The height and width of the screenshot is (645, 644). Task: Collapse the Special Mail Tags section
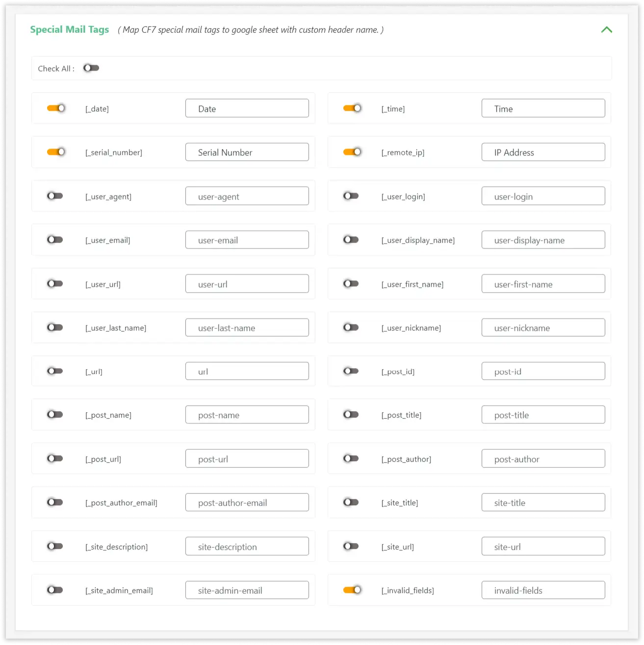point(607,30)
